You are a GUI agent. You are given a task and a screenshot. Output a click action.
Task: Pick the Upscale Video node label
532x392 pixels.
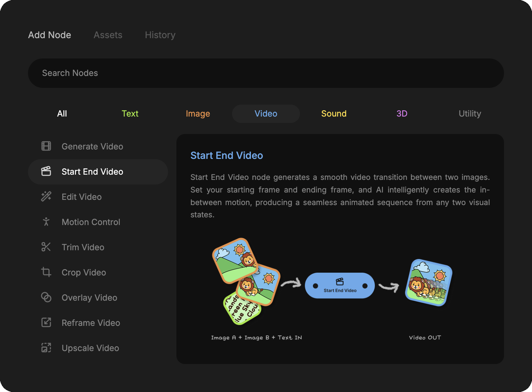[x=90, y=348]
